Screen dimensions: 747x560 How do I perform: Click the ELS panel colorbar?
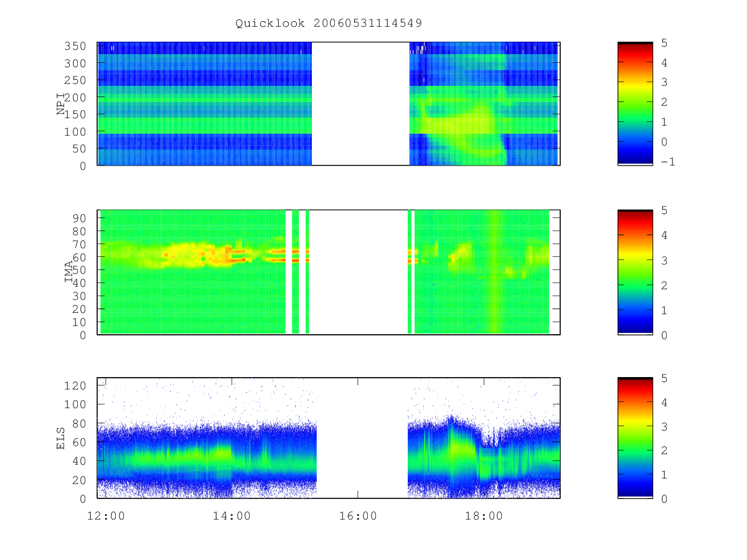click(635, 438)
